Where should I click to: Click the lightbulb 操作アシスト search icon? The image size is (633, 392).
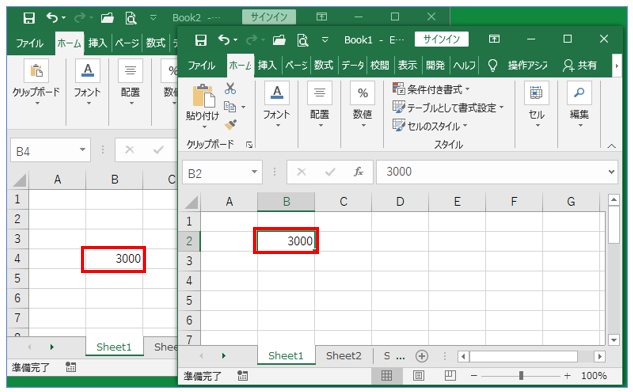tap(492, 65)
